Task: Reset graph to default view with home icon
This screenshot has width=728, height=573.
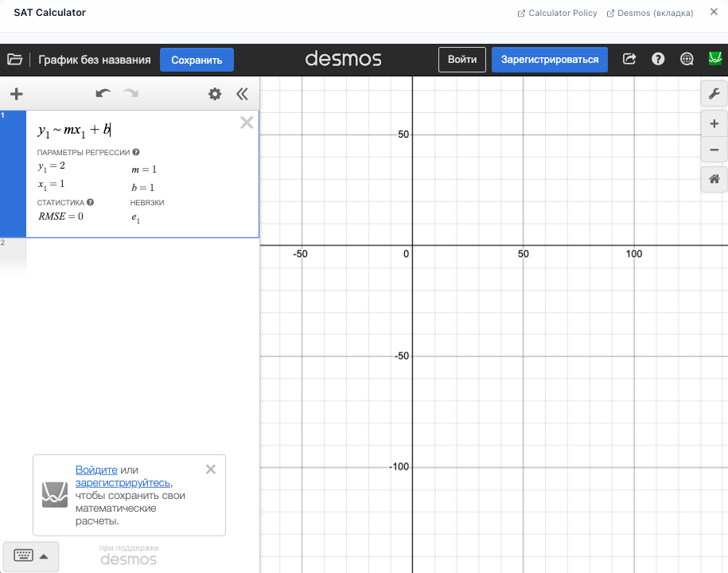Action: click(714, 179)
